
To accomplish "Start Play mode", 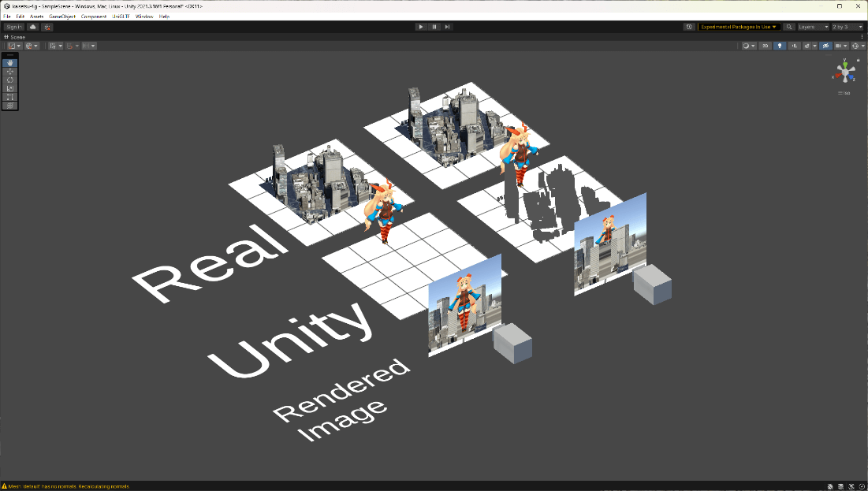I will click(421, 27).
